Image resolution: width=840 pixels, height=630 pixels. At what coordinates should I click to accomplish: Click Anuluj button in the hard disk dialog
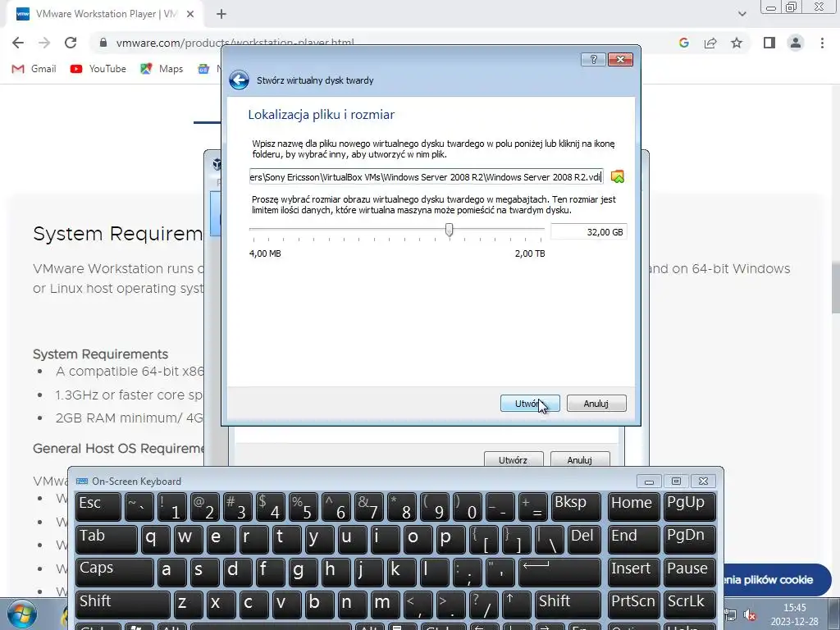coord(596,404)
